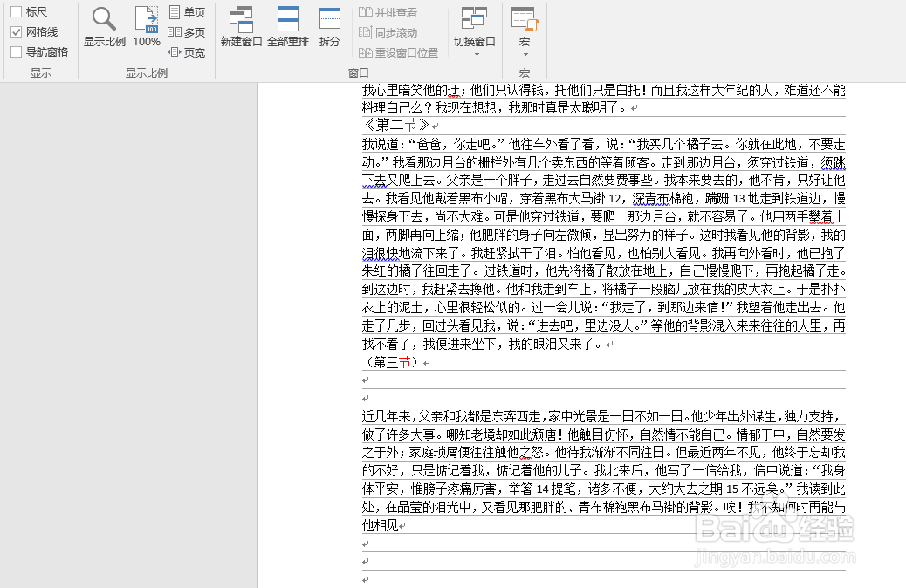906x588 pixels.
Task: Click 拆分 to split the window
Action: point(330,27)
